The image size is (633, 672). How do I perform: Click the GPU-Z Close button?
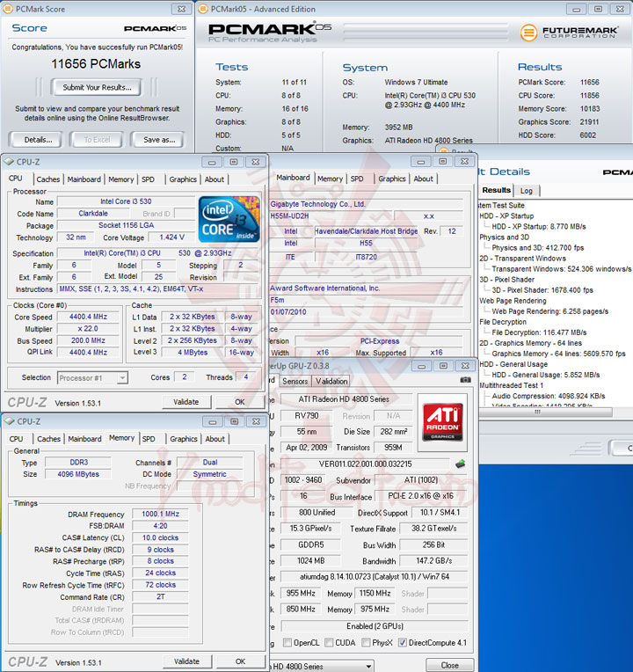tap(450, 665)
